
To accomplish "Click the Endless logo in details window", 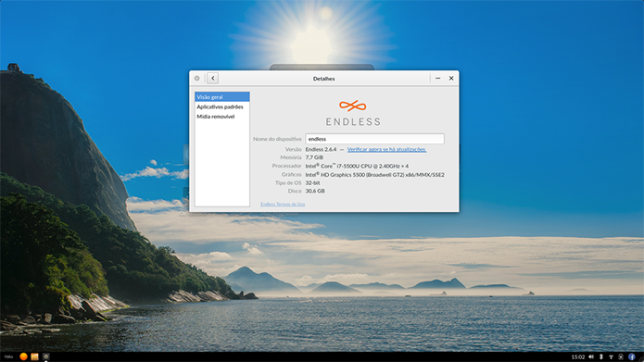I will pyautogui.click(x=353, y=112).
